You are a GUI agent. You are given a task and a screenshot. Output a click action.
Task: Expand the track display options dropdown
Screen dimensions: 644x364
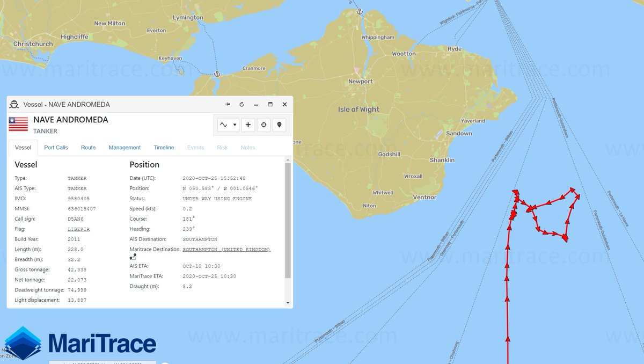tap(234, 125)
